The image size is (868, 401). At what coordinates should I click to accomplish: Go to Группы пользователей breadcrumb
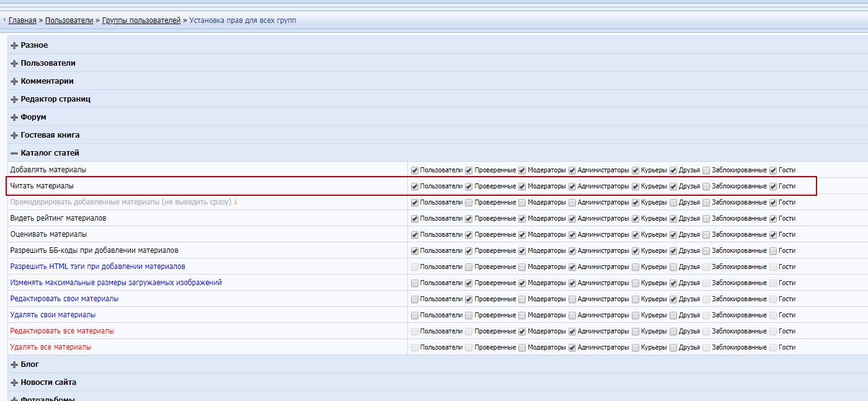pyautogui.click(x=141, y=20)
